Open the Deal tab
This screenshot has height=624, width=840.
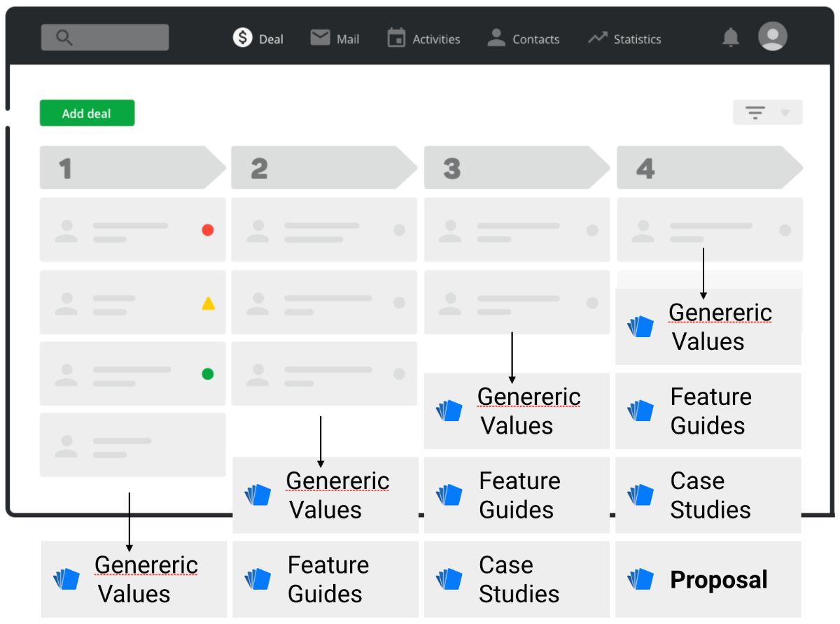[x=258, y=38]
